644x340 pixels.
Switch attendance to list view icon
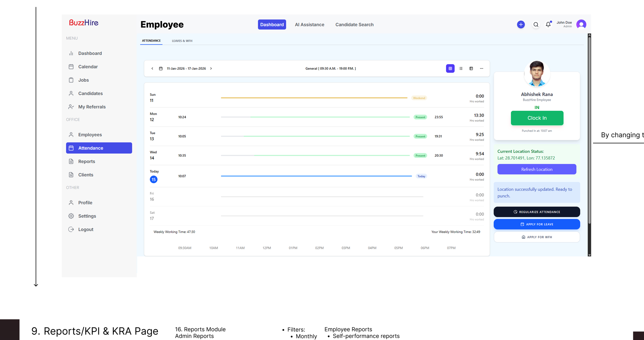click(x=461, y=68)
